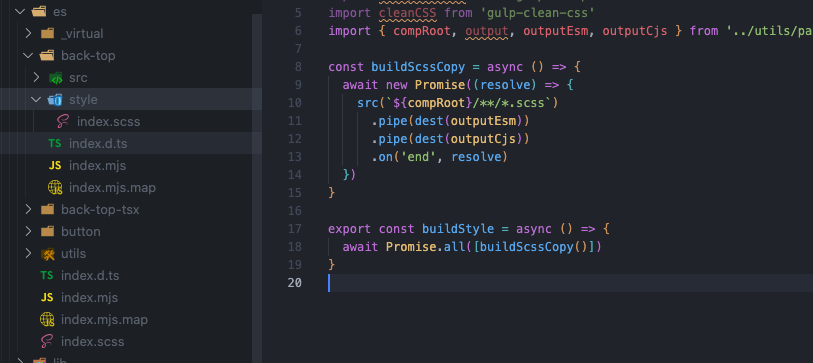The height and width of the screenshot is (363, 813).
Task: Collapse the back-top folder chevron
Action: point(29,55)
